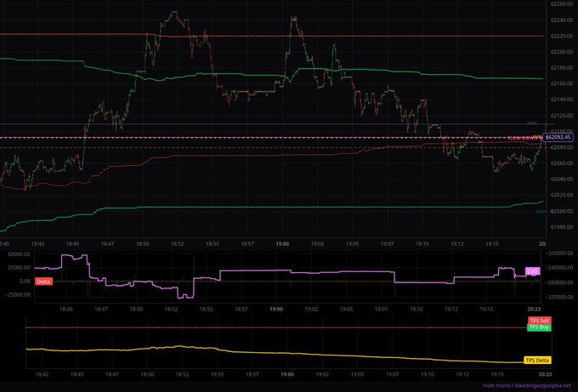Click the 62200.00 price axis label
This screenshot has width=578, height=392.
(561, 52)
